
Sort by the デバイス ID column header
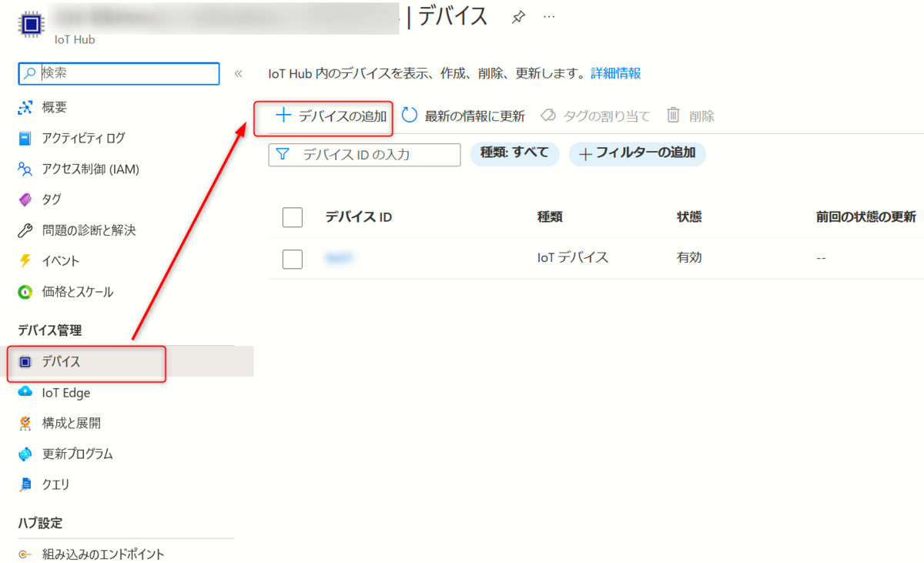click(x=359, y=217)
